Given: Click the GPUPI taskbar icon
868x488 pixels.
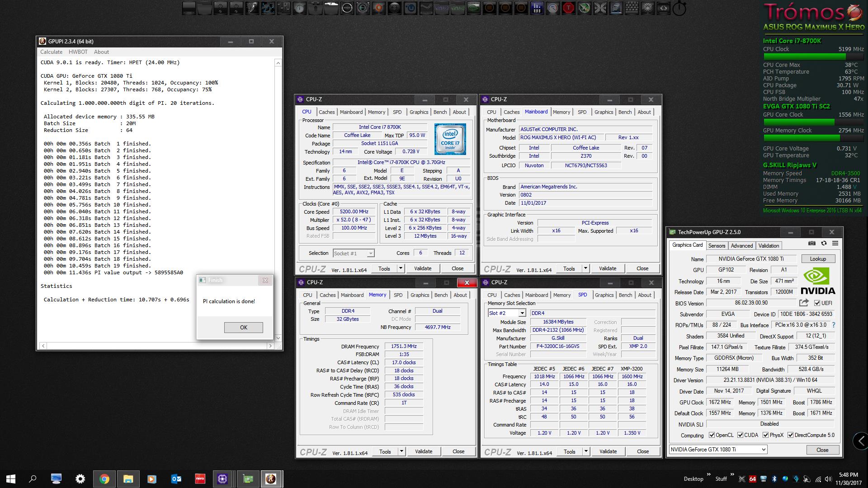Looking at the screenshot, I should tap(271, 479).
